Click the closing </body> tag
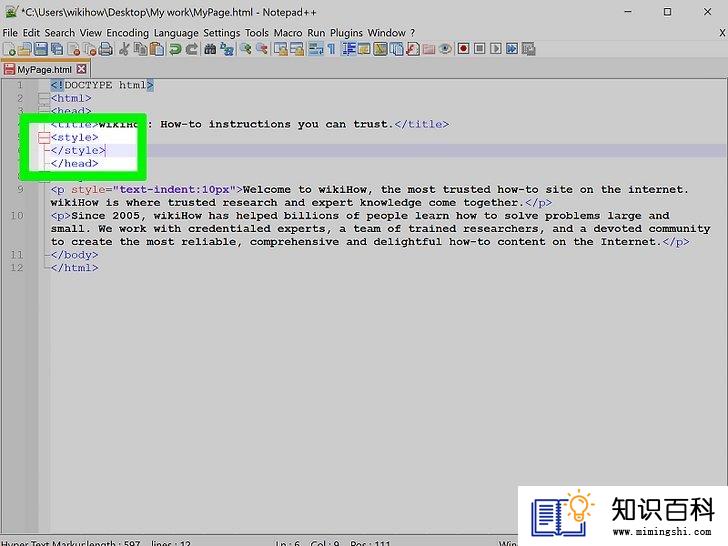The width and height of the screenshot is (728, 546). click(x=74, y=255)
